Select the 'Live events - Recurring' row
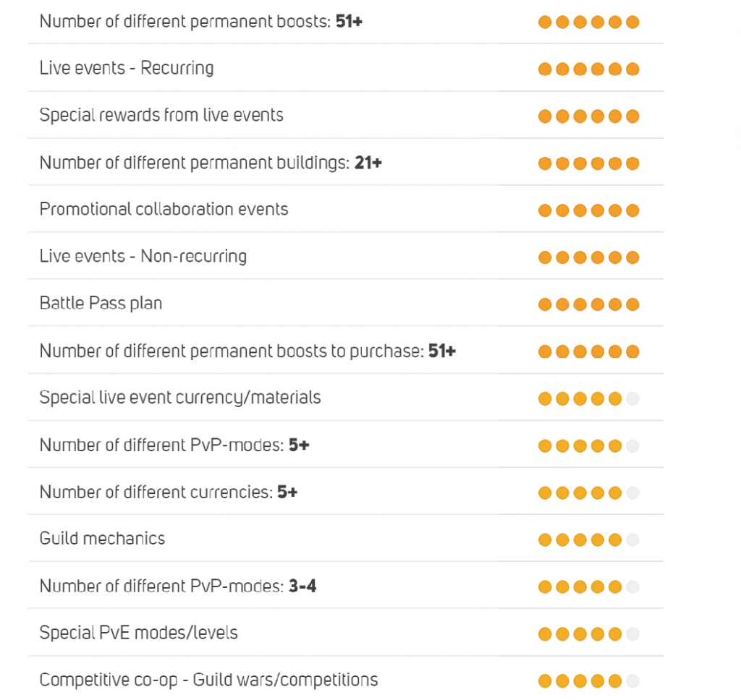 click(127, 69)
